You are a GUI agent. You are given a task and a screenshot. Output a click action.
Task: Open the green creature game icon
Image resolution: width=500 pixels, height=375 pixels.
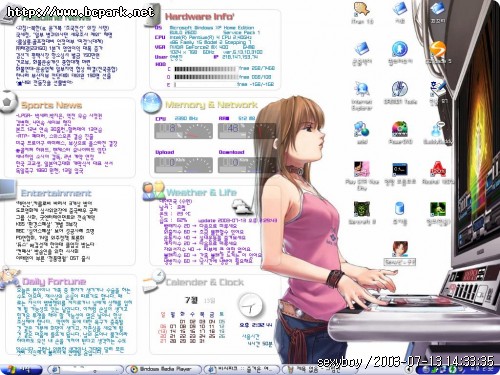click(438, 210)
